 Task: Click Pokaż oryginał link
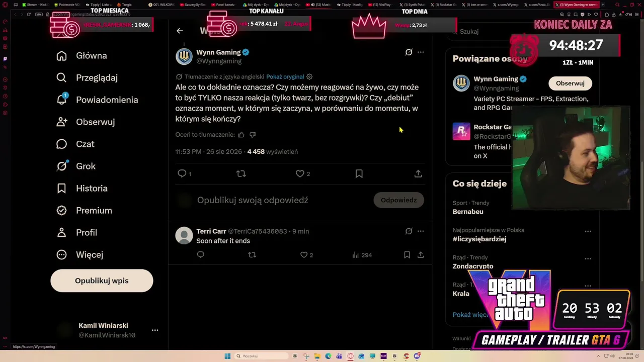coord(285,77)
